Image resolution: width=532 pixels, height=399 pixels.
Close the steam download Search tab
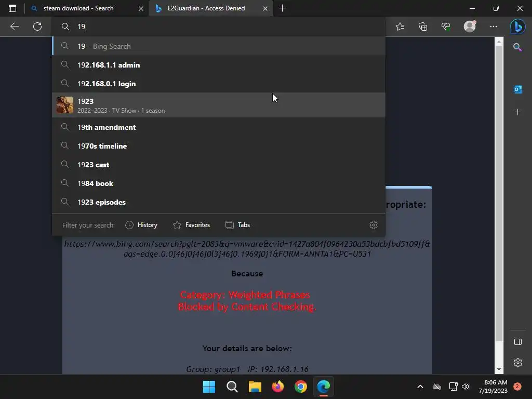point(141,8)
